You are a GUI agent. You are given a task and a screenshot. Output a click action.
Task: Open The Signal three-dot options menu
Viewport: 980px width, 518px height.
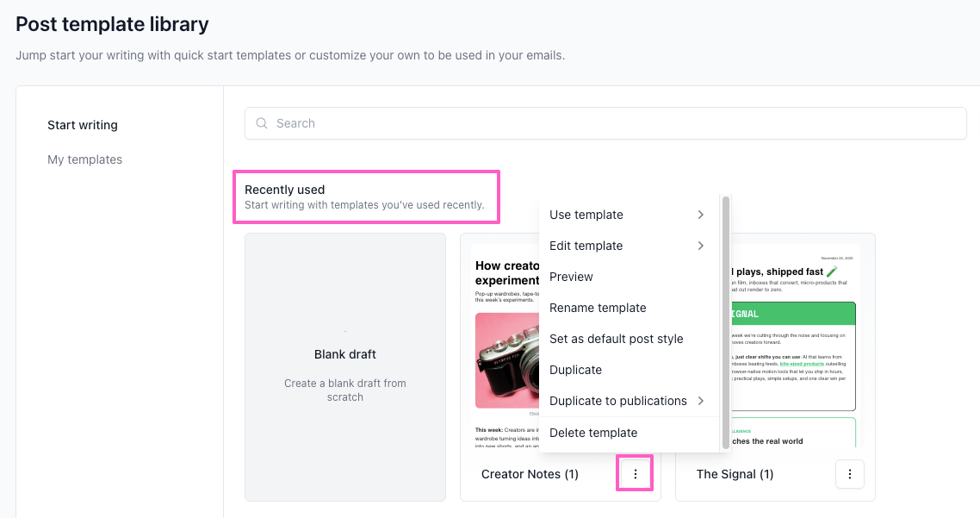pyautogui.click(x=850, y=474)
